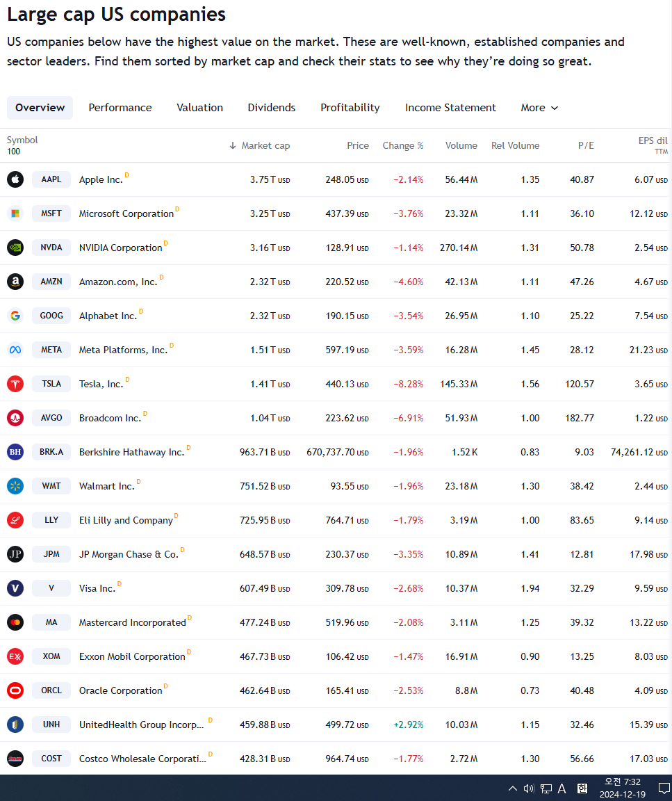
Task: Open the UnitedHealth Group company link
Action: 142,725
